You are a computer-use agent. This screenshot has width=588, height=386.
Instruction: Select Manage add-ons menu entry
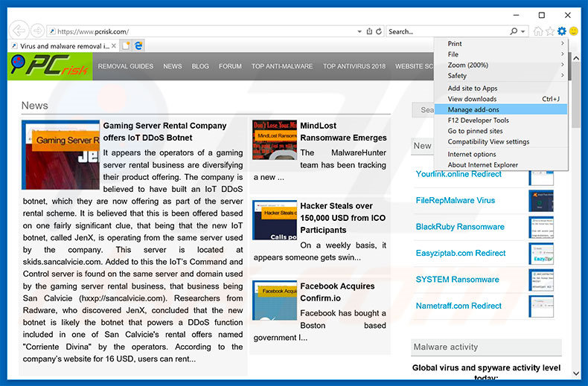tap(501, 109)
